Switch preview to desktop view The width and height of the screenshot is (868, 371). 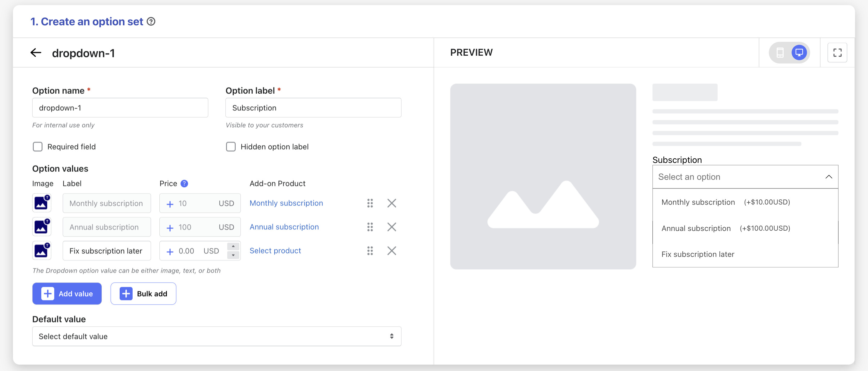pos(799,52)
